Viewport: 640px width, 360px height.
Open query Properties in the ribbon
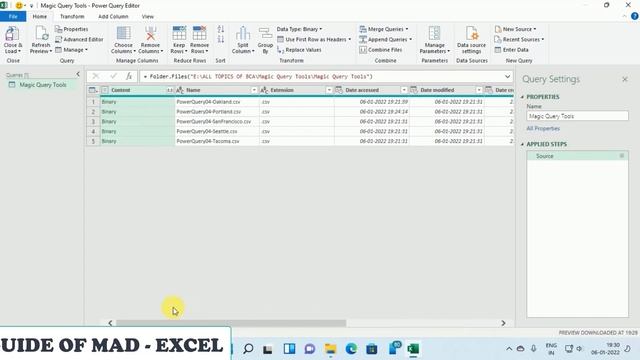71,29
